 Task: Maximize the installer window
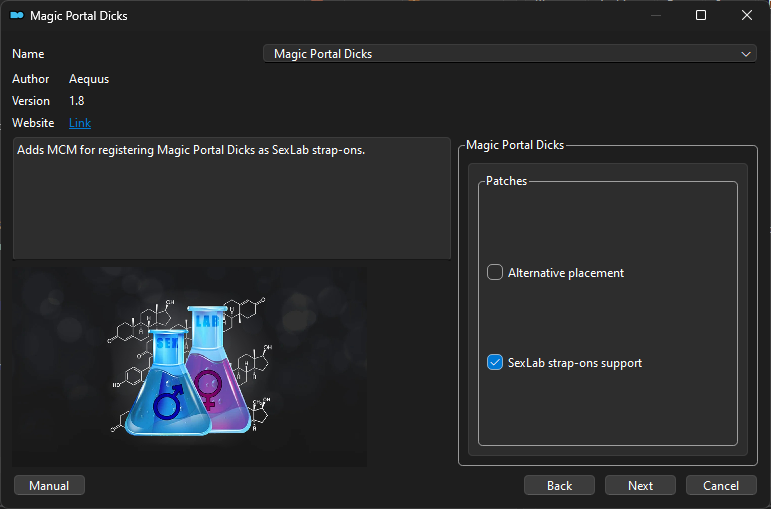click(x=701, y=15)
